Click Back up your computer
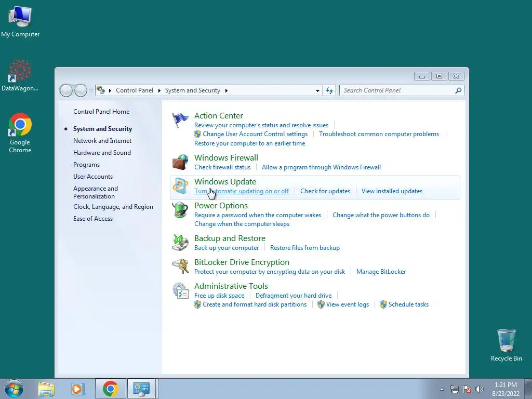The height and width of the screenshot is (399, 532). point(227,248)
